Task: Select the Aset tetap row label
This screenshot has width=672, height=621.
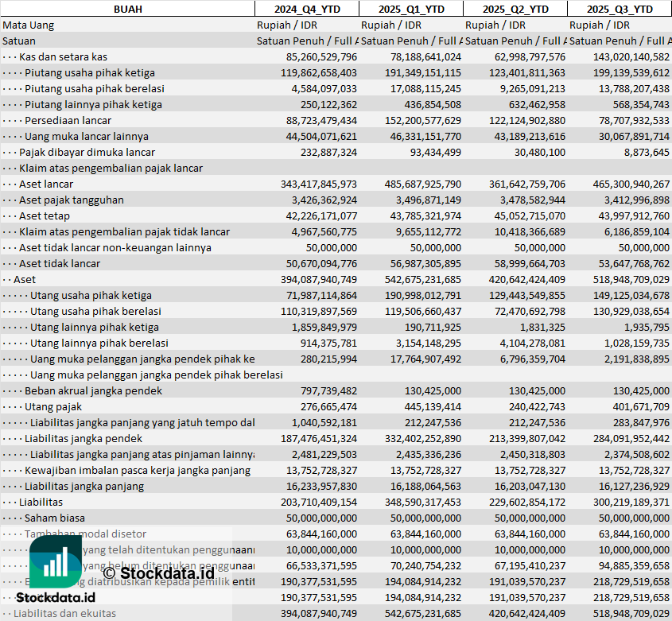Action: click(x=45, y=215)
